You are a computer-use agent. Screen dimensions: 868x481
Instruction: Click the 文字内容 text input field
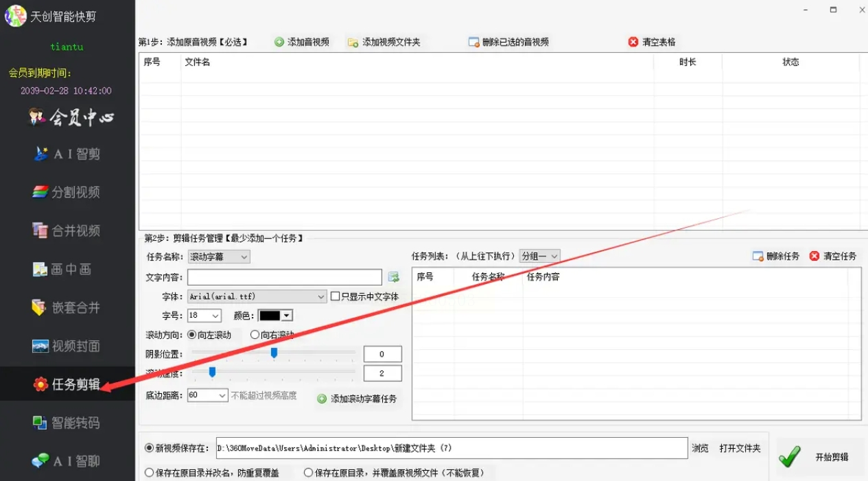coord(285,277)
